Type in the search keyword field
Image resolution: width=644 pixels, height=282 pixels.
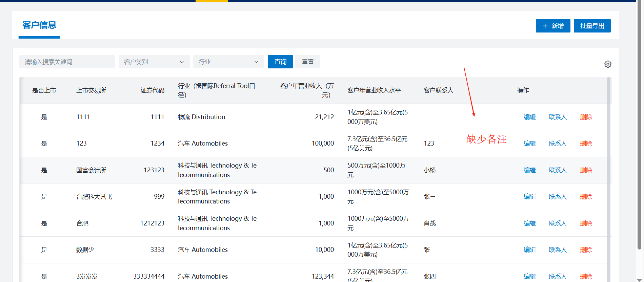point(67,62)
